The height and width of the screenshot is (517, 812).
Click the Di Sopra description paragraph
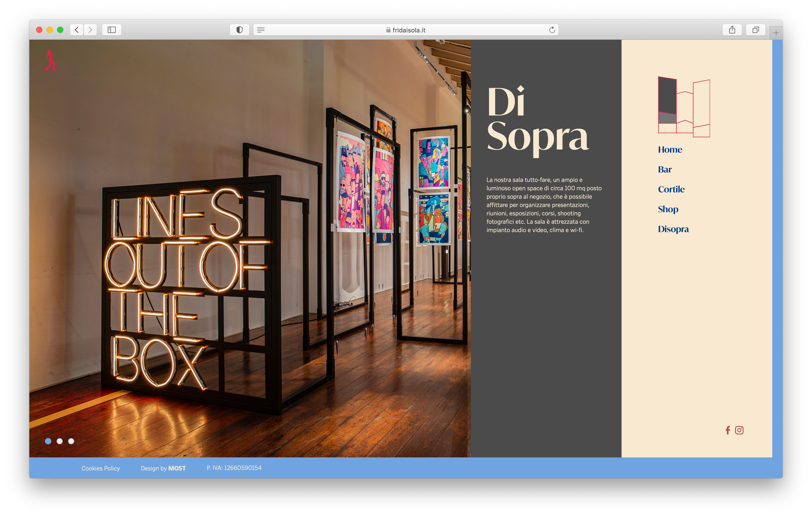pos(544,205)
